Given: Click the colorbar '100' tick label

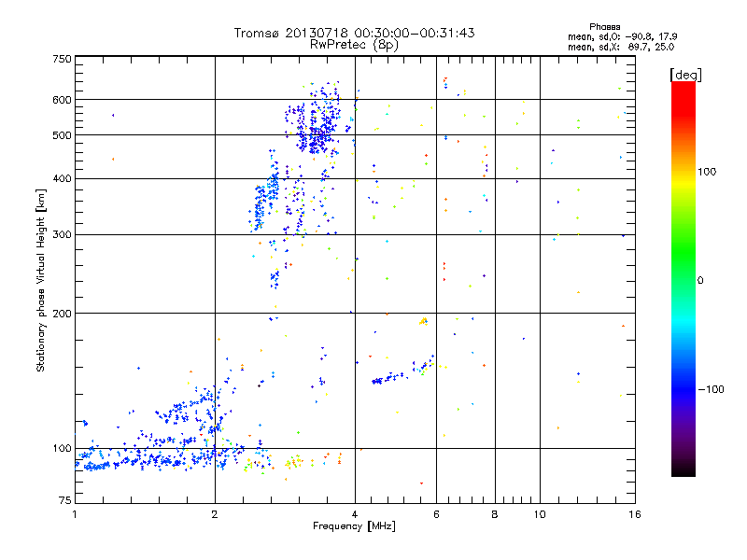Looking at the screenshot, I should [x=707, y=172].
